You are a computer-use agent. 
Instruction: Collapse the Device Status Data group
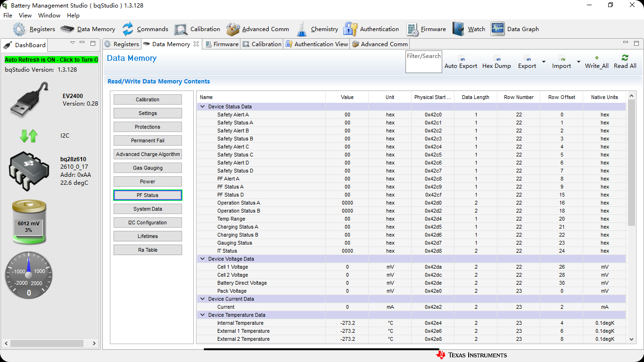203,107
